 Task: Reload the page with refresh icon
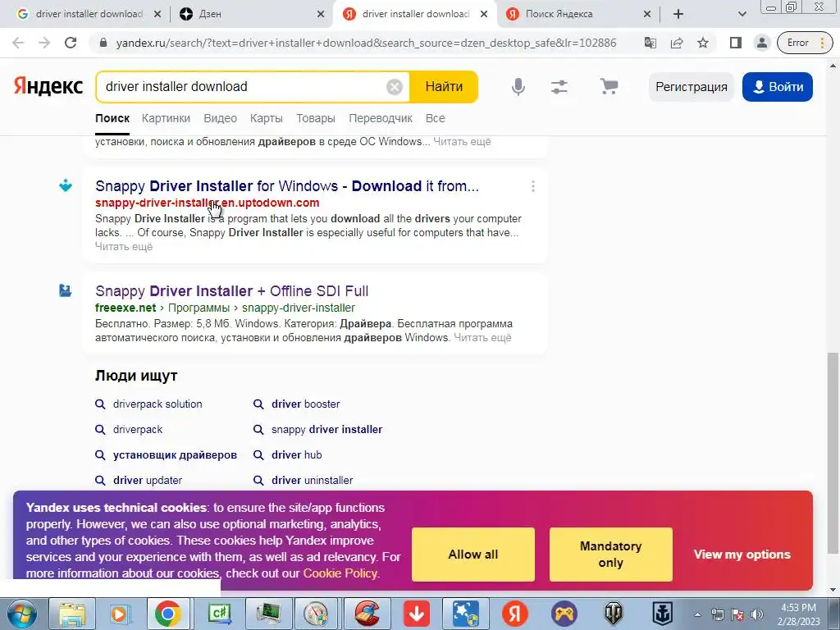pos(71,43)
